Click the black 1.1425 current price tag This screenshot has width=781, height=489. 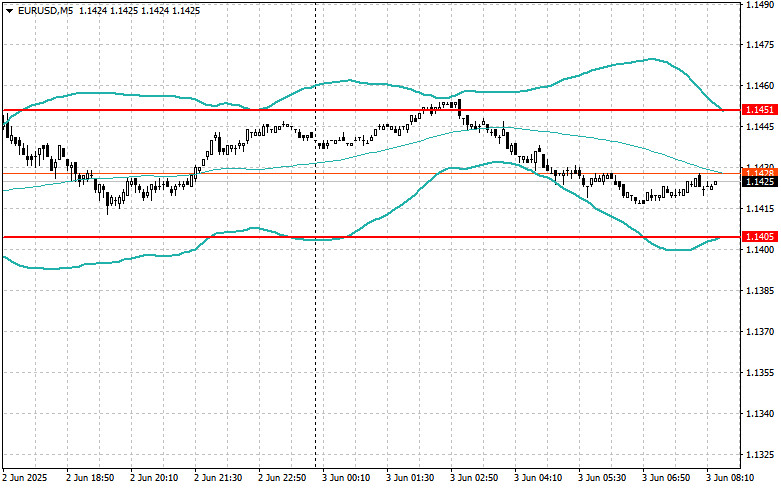[x=760, y=182]
